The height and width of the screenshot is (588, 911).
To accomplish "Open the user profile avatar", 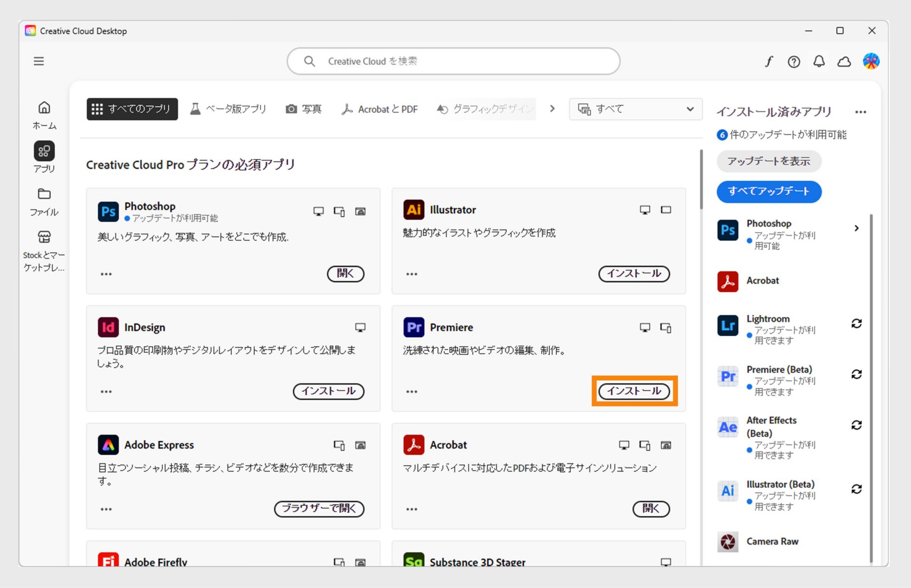I will [x=871, y=61].
